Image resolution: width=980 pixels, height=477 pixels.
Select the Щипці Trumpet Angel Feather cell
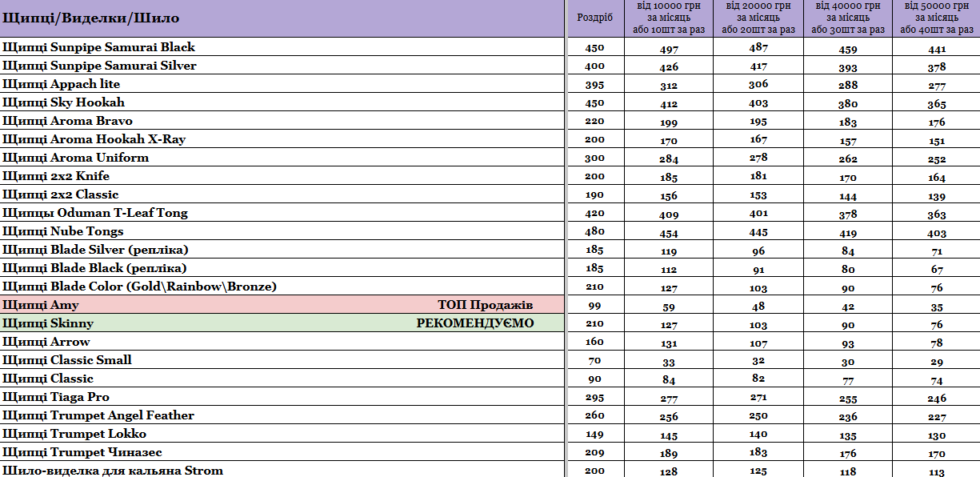click(x=282, y=415)
